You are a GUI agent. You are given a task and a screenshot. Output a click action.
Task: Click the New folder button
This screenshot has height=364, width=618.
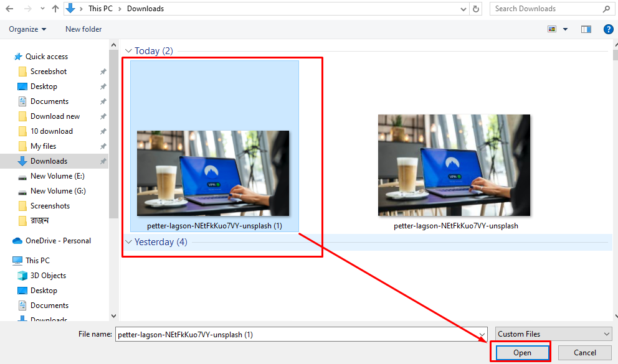(83, 29)
